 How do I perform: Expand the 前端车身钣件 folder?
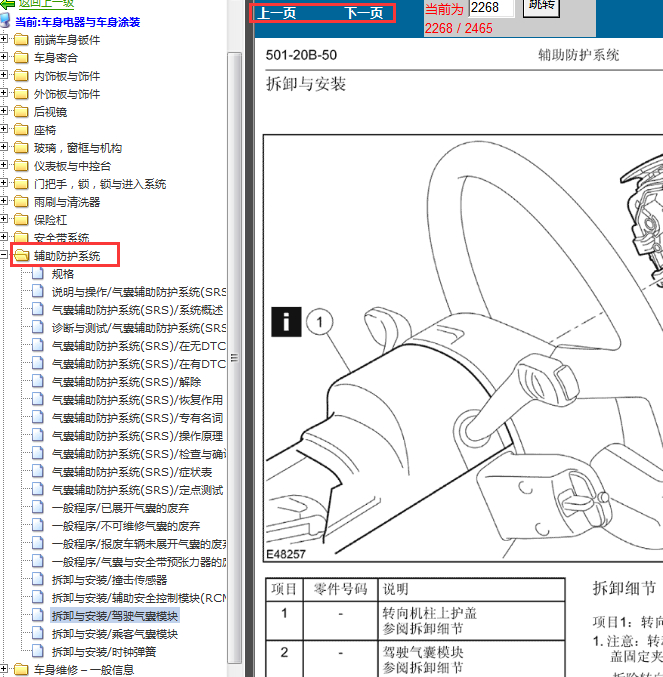pos(3,39)
